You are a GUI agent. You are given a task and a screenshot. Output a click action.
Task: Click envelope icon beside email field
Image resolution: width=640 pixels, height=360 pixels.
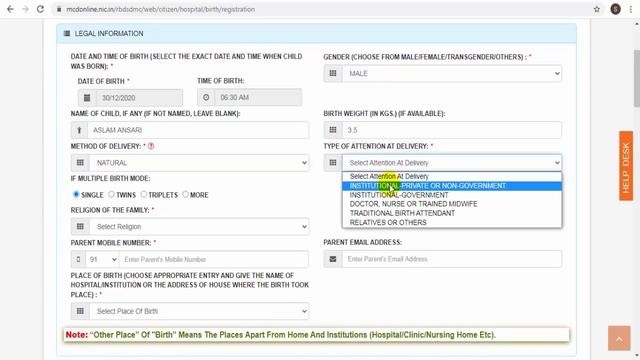(333, 259)
